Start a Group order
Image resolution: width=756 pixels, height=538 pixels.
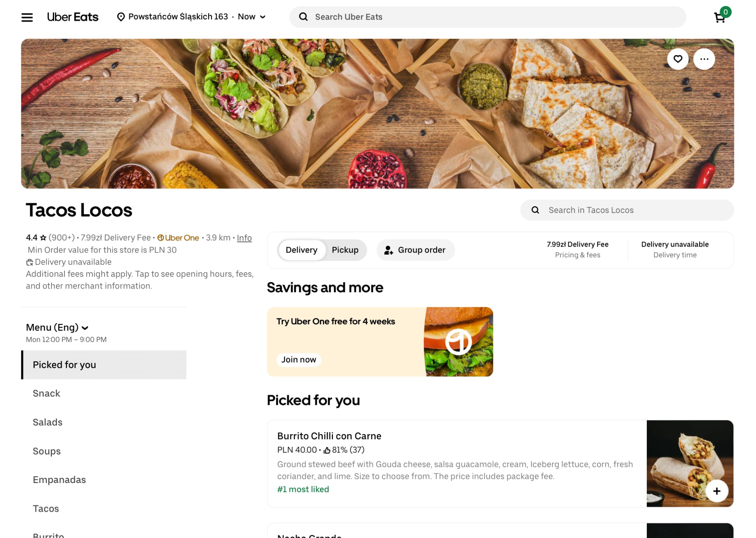[x=415, y=250]
